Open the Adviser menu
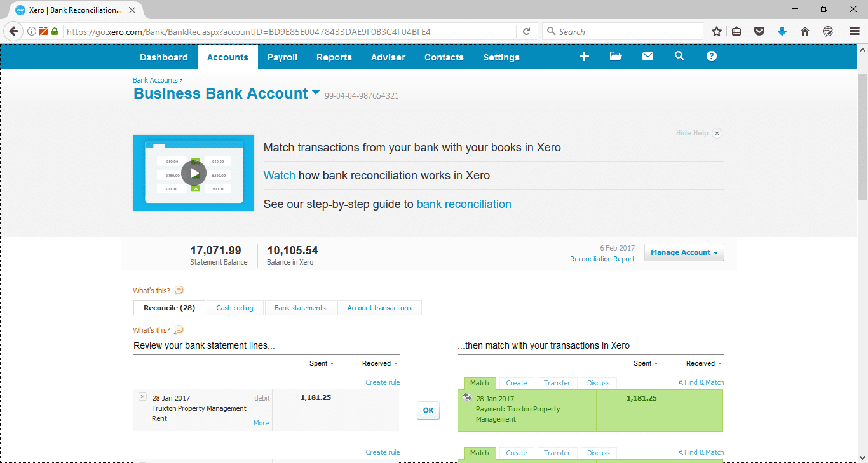The height and width of the screenshot is (463, 868). pyautogui.click(x=388, y=57)
